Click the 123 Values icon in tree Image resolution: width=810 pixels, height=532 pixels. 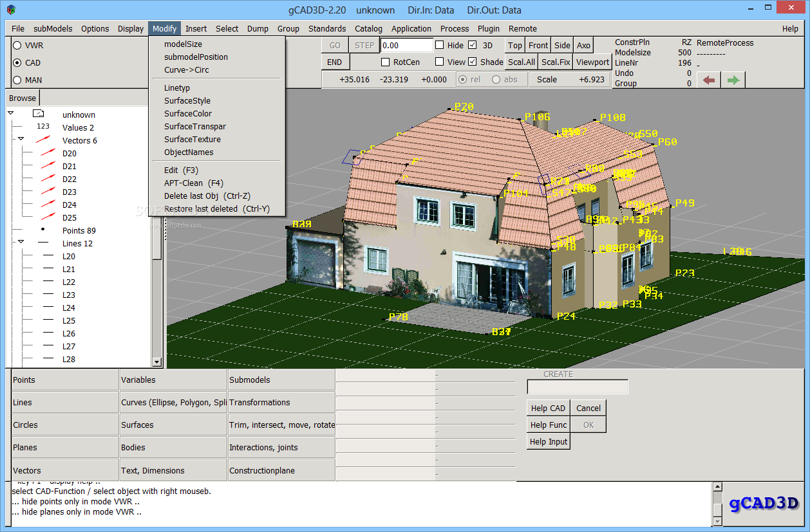(43, 127)
